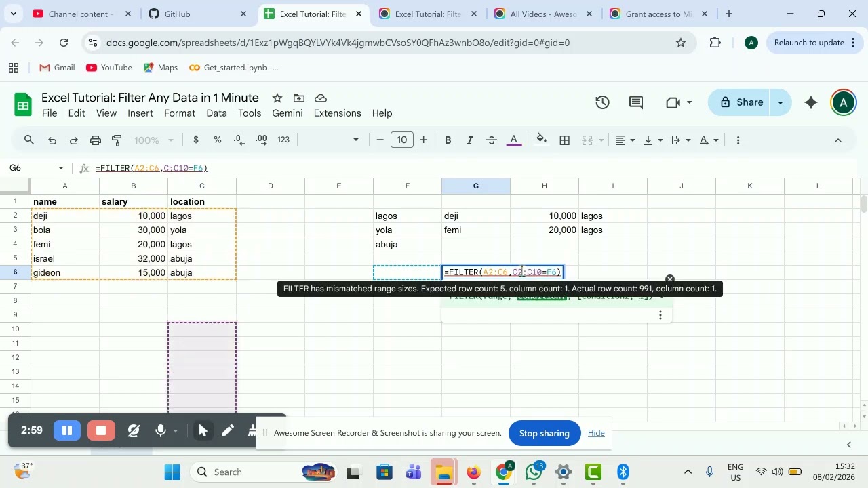Stop the screen recording
Image resolution: width=868 pixels, height=488 pixels.
101,430
